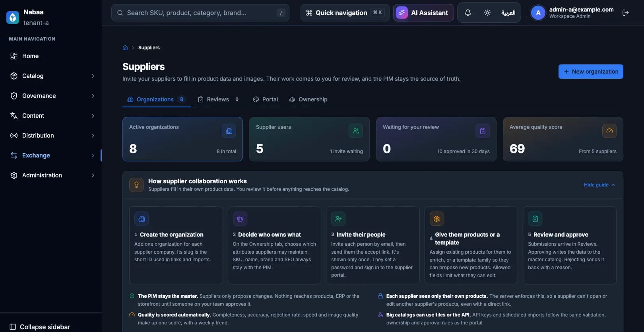Click the Average quality score gauge icon
The image size is (644, 332).
click(x=609, y=131)
